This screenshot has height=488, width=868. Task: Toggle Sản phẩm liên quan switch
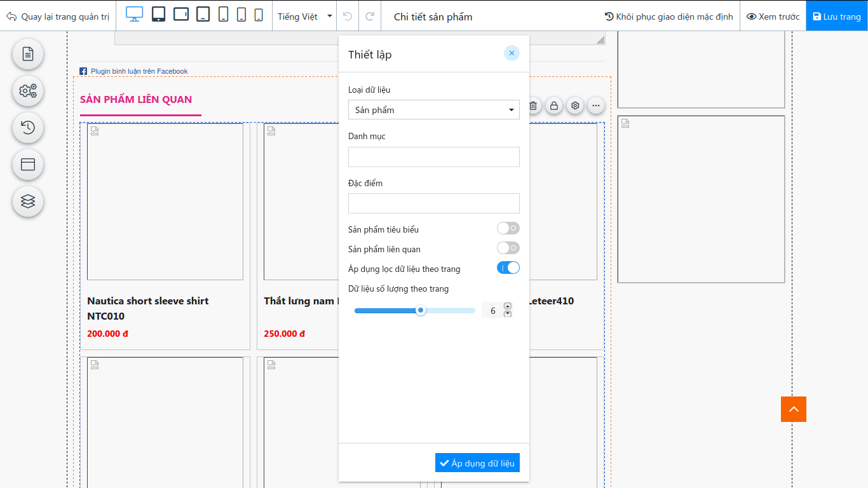508,248
